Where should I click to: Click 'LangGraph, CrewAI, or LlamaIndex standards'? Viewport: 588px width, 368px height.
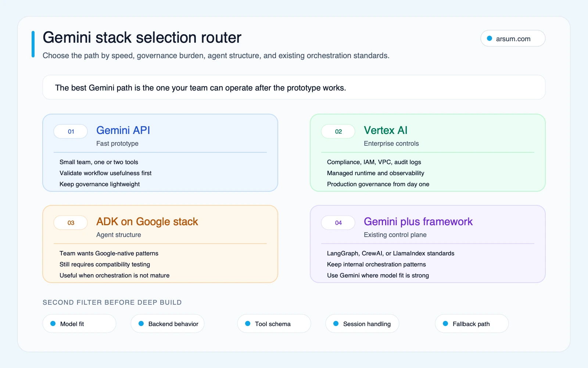[391, 253]
